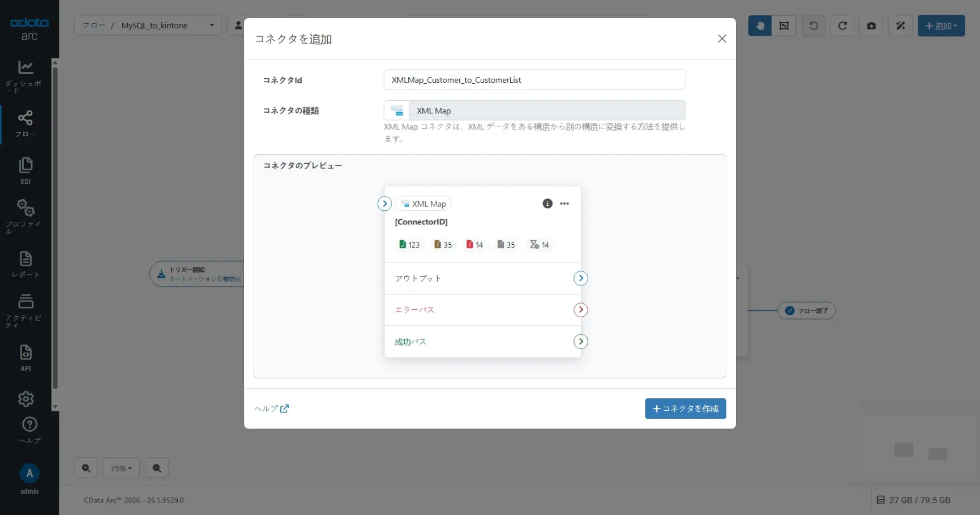Open the フロー sidebar item
The width and height of the screenshot is (980, 515).
tap(25, 124)
